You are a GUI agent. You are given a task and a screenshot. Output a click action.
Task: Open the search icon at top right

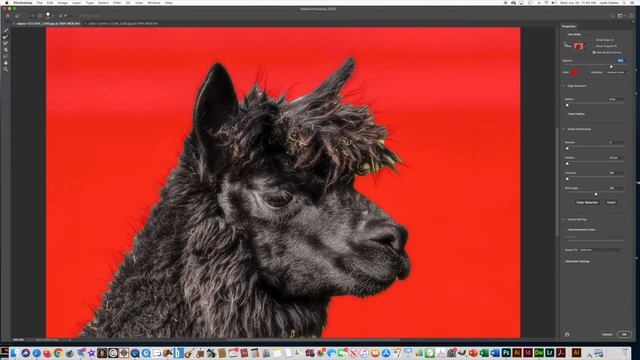click(x=613, y=16)
